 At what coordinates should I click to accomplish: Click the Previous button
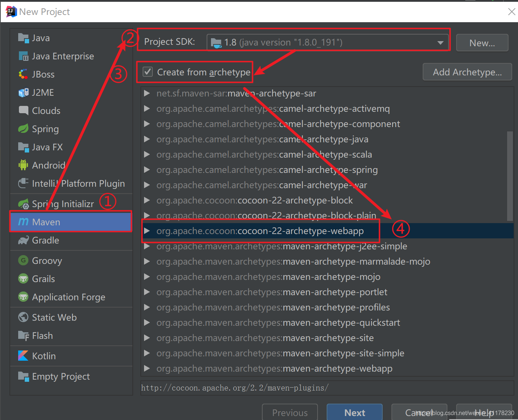tap(290, 412)
